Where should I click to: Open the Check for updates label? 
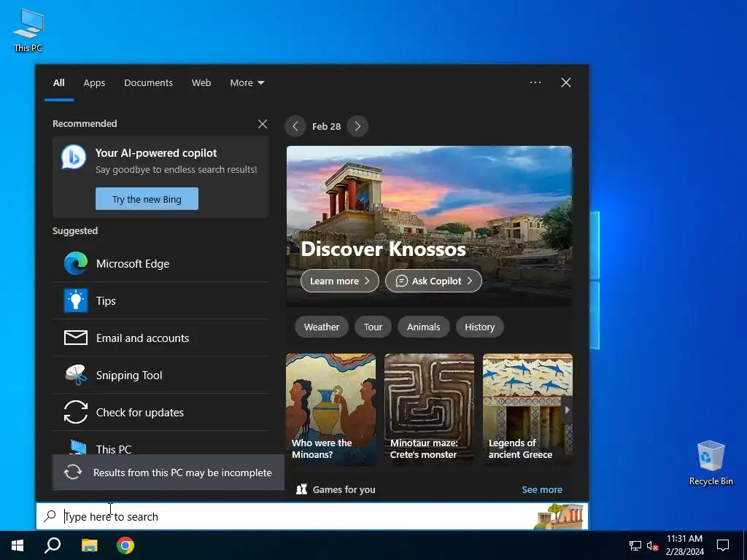tap(140, 412)
